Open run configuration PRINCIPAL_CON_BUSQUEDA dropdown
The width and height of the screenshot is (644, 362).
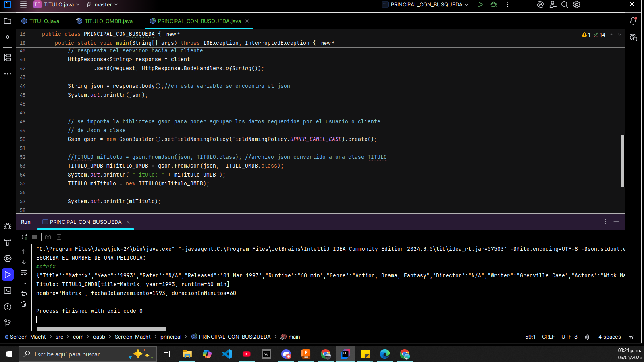pos(426,4)
